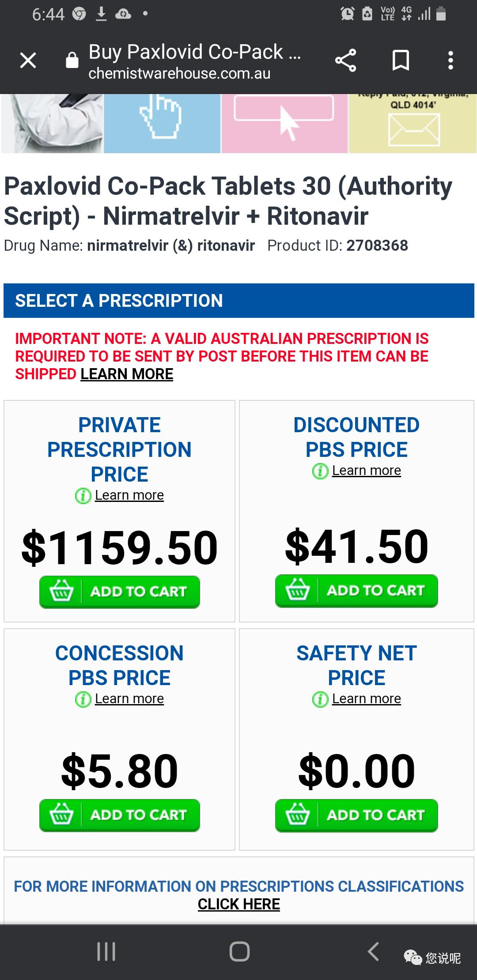Viewport: 477px width, 980px height.
Task: Tap the blue hand pointer banner image
Action: pyautogui.click(x=162, y=123)
